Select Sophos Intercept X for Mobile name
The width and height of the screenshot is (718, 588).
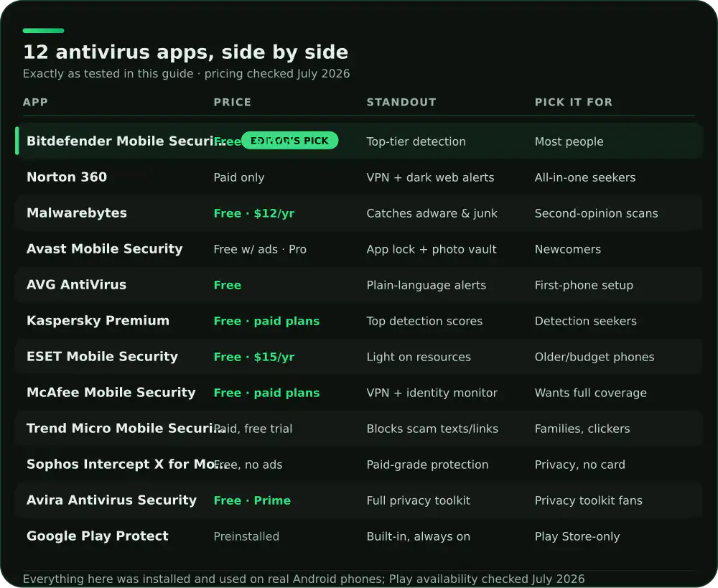pyautogui.click(x=129, y=464)
